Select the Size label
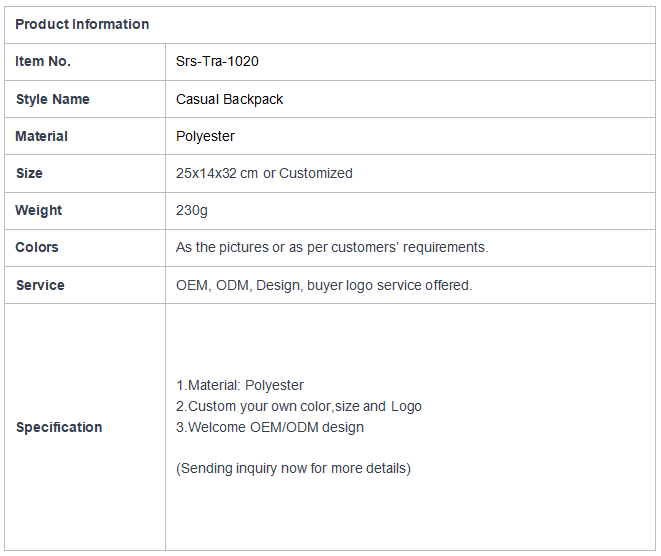 tap(29, 173)
